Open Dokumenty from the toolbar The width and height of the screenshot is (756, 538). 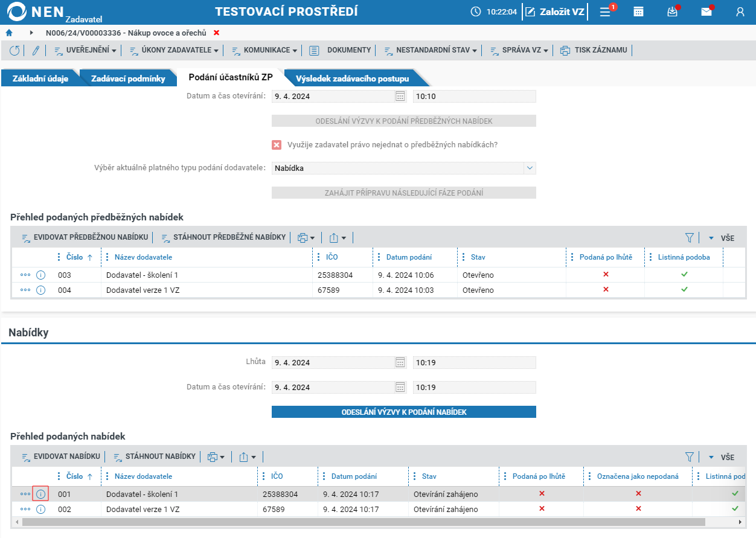point(340,51)
